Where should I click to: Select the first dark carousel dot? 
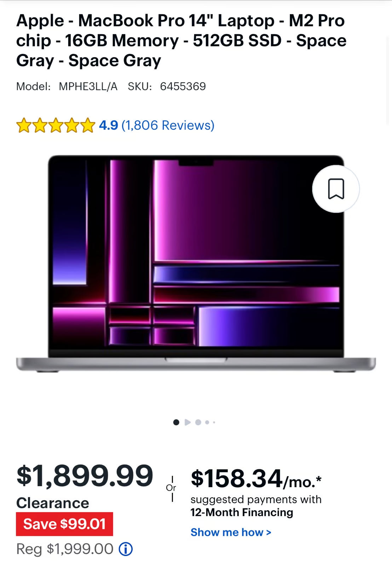click(x=176, y=422)
